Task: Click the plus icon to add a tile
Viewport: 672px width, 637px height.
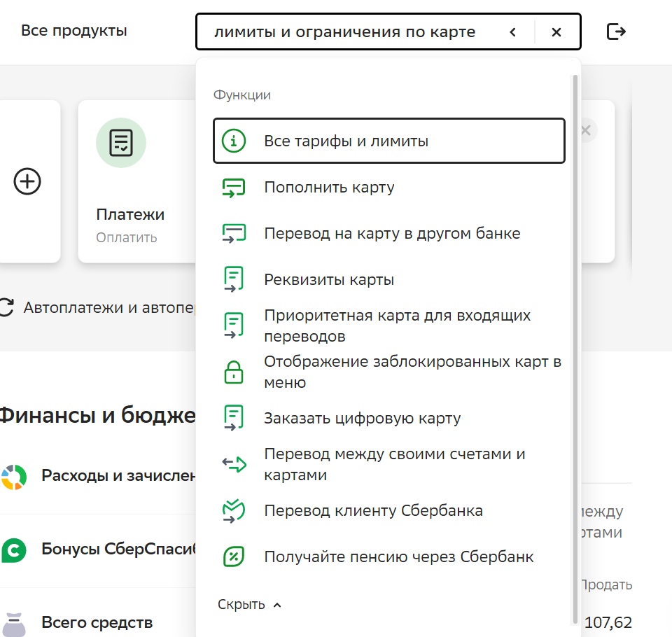Action: click(28, 182)
